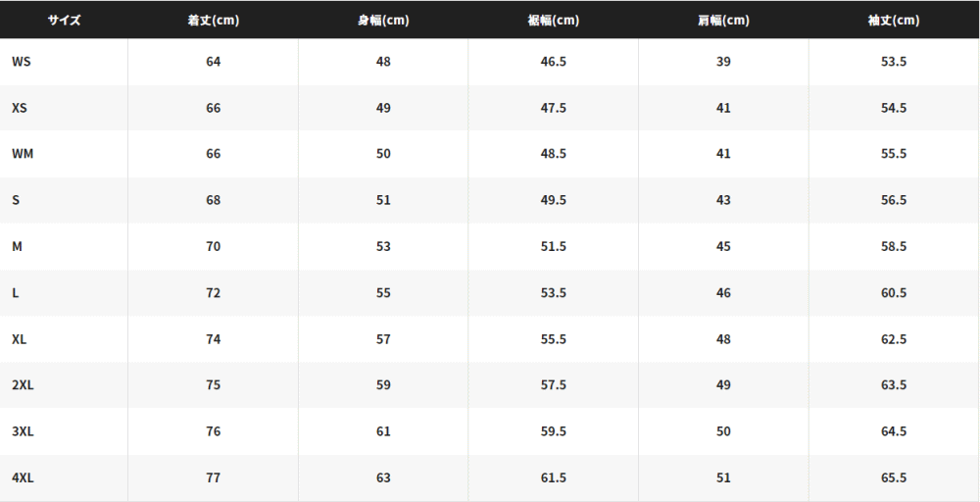
Task: Click the XL size label
Action: (x=20, y=339)
